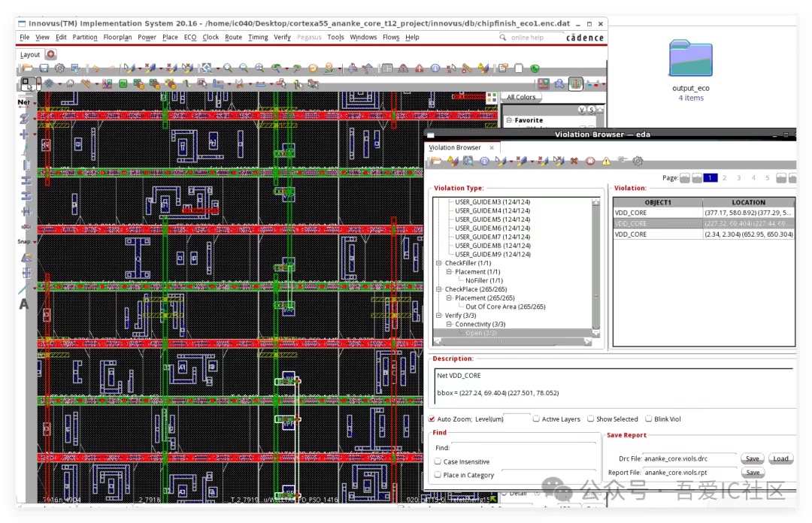Click the orange redraw refresh icon
The width and height of the screenshot is (812, 523).
coord(313,68)
